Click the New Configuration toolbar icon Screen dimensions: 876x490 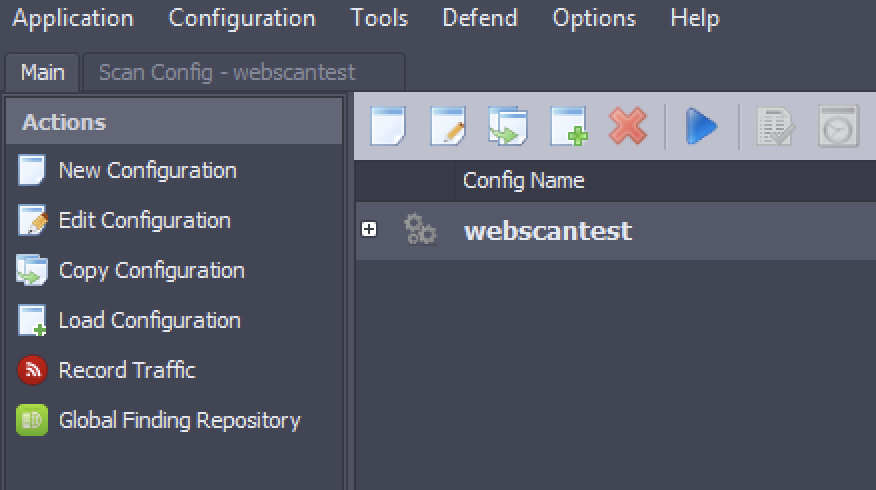pyautogui.click(x=388, y=127)
